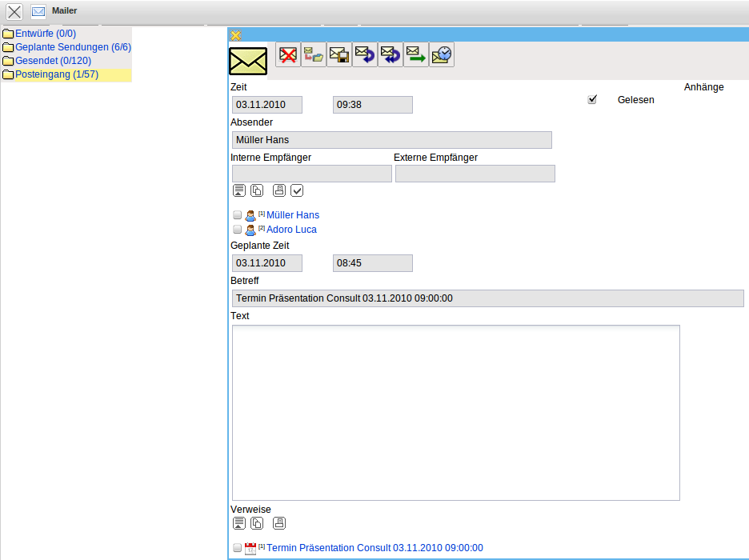Click the move mail to folder icon
The image size is (749, 560).
314,54
